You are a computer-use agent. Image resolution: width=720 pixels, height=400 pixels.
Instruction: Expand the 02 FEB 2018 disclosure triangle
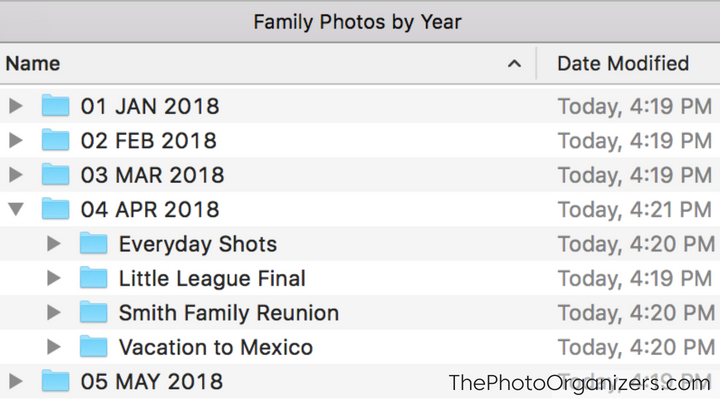click(16, 140)
